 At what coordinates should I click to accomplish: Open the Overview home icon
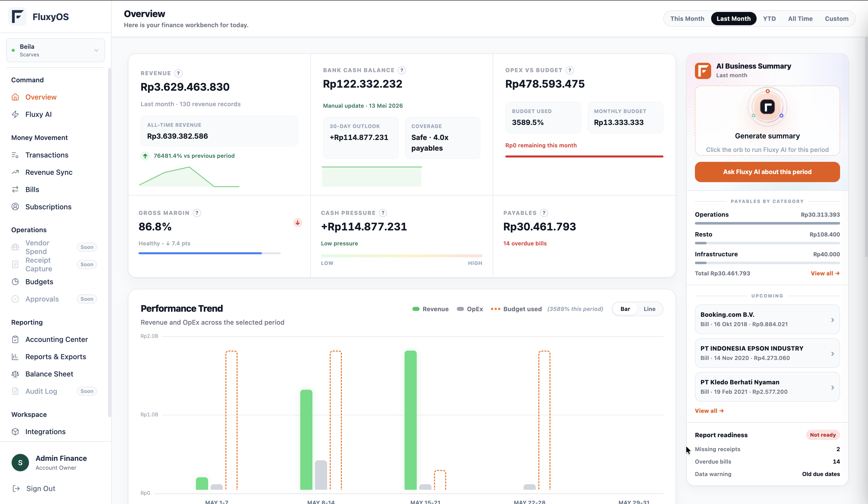pos(15,97)
